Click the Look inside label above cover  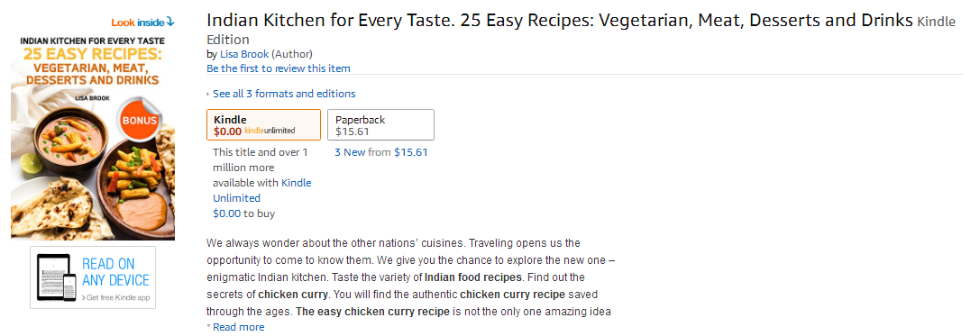click(138, 23)
